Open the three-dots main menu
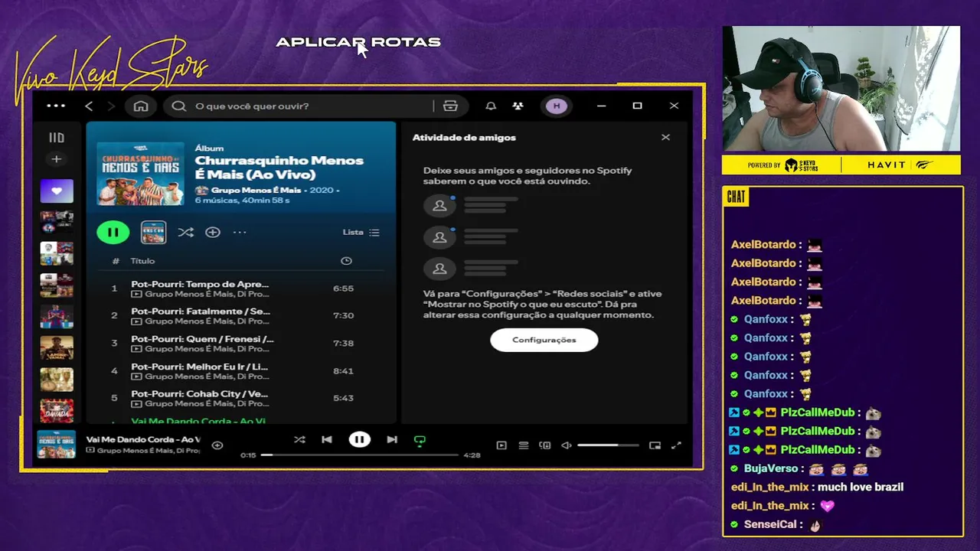980x551 pixels. (x=56, y=106)
